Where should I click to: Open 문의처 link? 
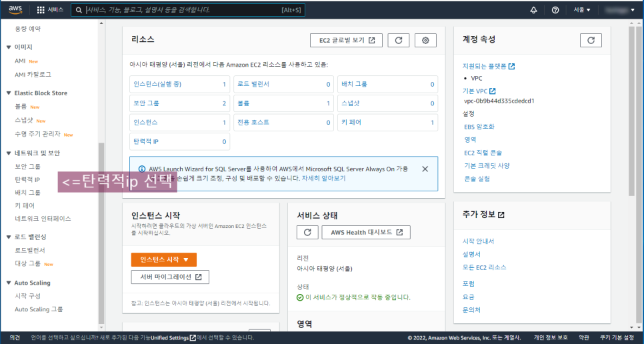pos(471,310)
